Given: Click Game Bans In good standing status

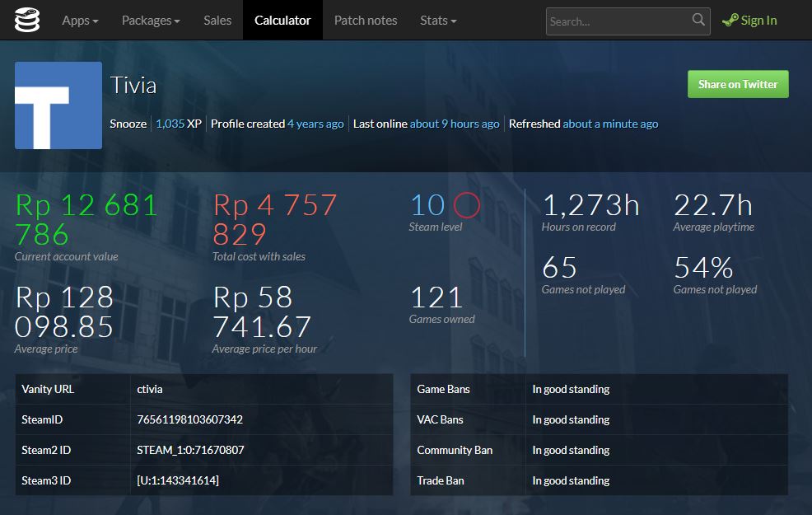Looking at the screenshot, I should pos(571,389).
